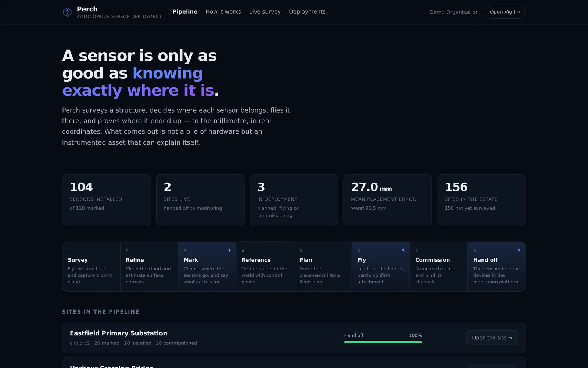The height and width of the screenshot is (368, 588).
Task: Click the Sites in the Pipeline heading
Action: click(x=101, y=312)
